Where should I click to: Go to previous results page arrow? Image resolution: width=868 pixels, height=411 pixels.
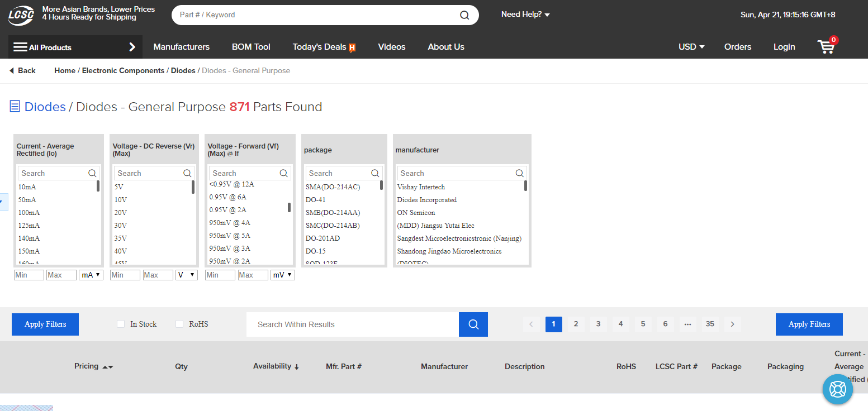tap(531, 324)
